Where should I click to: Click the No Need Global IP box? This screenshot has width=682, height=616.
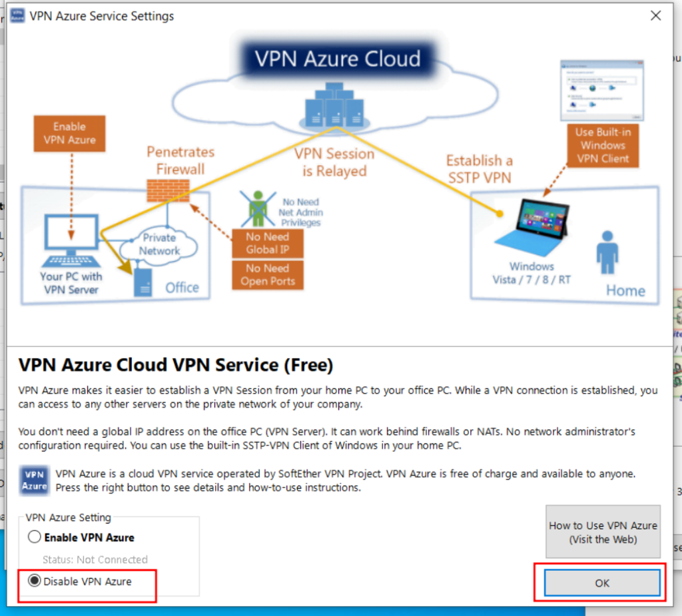(x=267, y=243)
